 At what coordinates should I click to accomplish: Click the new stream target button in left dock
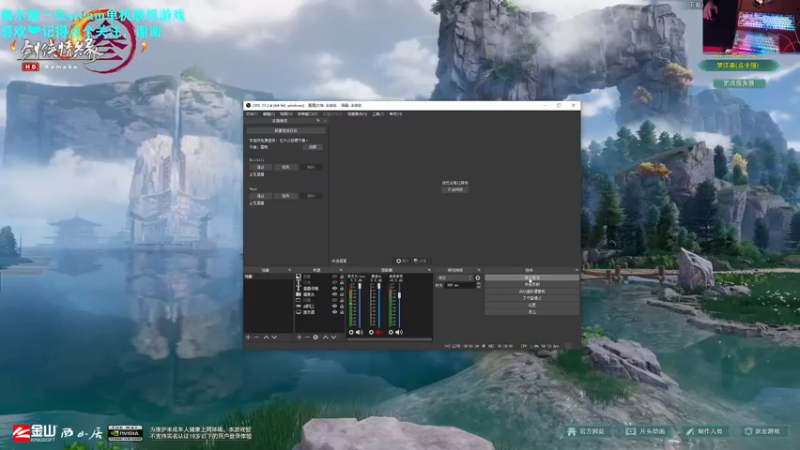point(286,131)
